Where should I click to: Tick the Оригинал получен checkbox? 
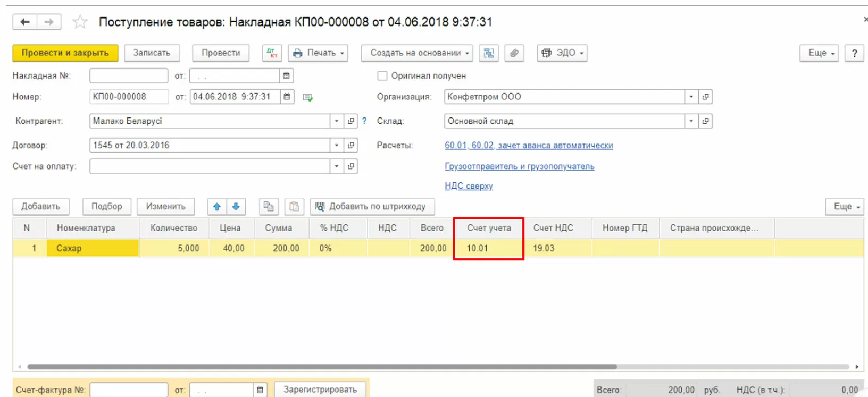tap(382, 76)
